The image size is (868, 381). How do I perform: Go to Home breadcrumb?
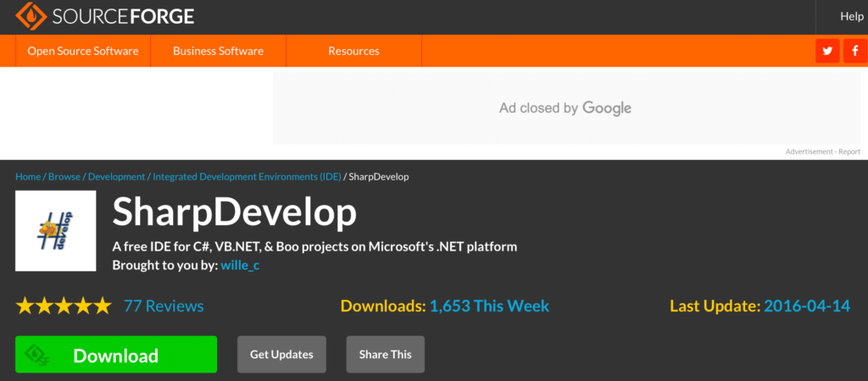(28, 177)
